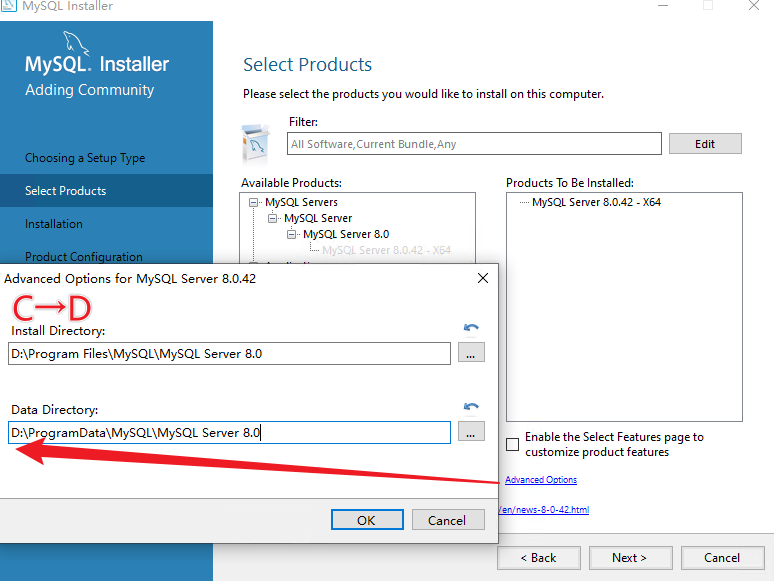
Task: Click the Edit filter button
Action: point(705,144)
